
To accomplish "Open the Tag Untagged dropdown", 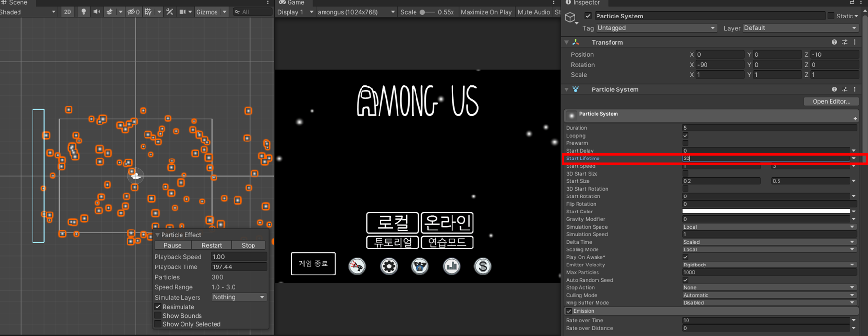I will coord(656,28).
